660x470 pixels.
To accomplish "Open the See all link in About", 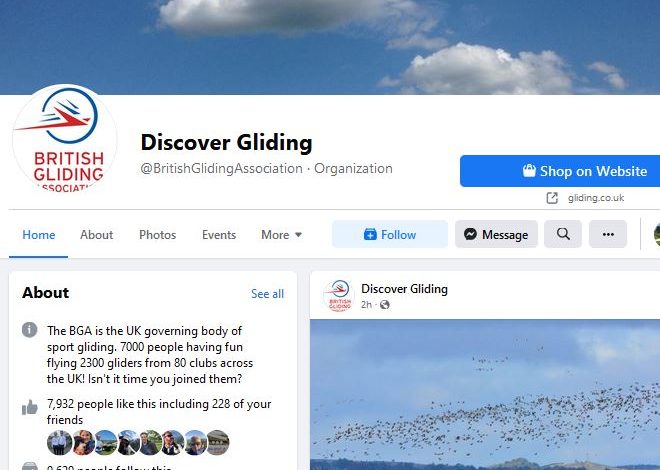I will (267, 294).
